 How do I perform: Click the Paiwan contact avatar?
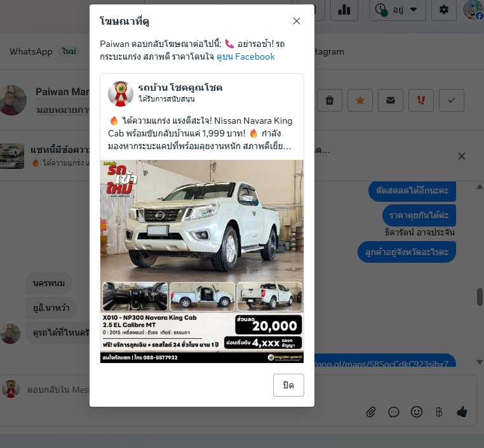(x=12, y=100)
